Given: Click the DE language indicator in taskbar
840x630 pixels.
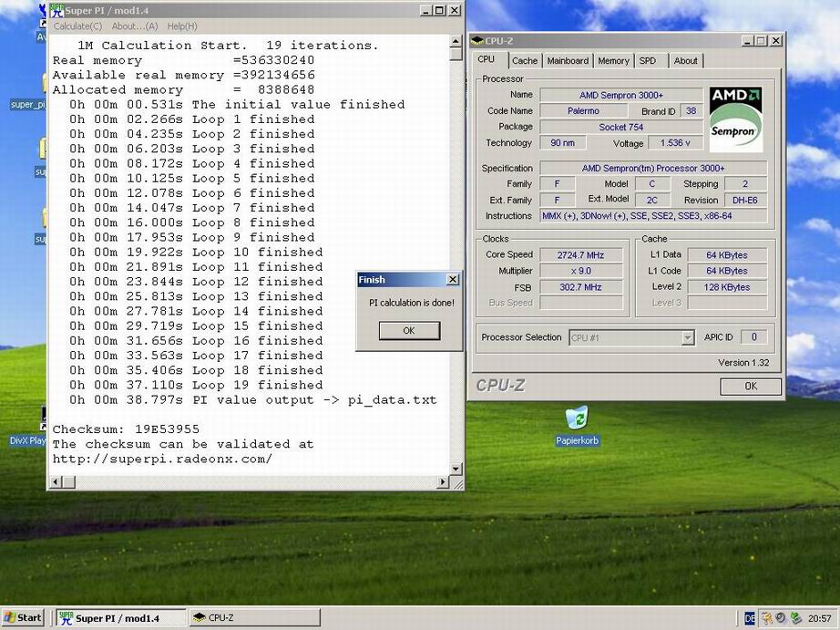Looking at the screenshot, I should click(750, 619).
